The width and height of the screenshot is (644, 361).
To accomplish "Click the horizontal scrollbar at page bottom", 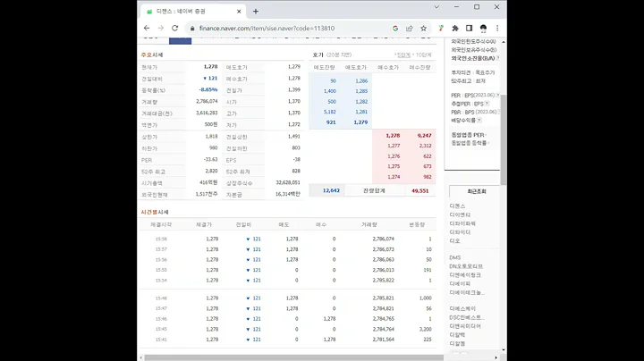I will pyautogui.click(x=293, y=357).
